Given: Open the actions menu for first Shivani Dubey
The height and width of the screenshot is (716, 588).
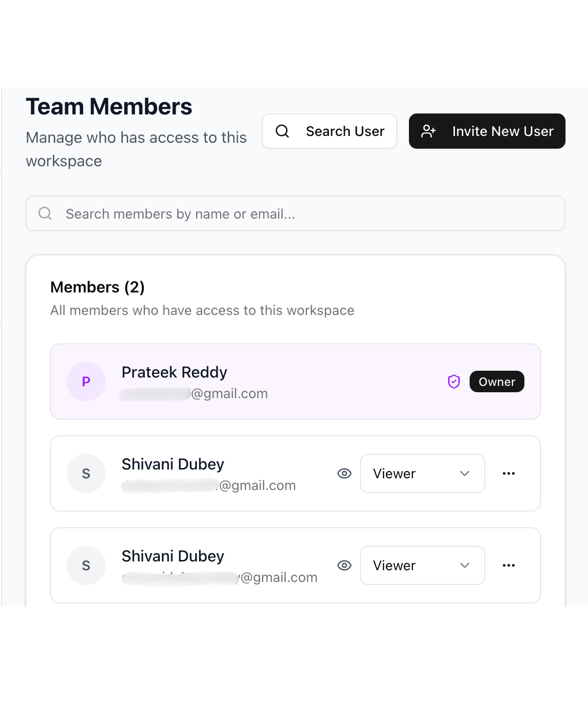Looking at the screenshot, I should pos(509,473).
